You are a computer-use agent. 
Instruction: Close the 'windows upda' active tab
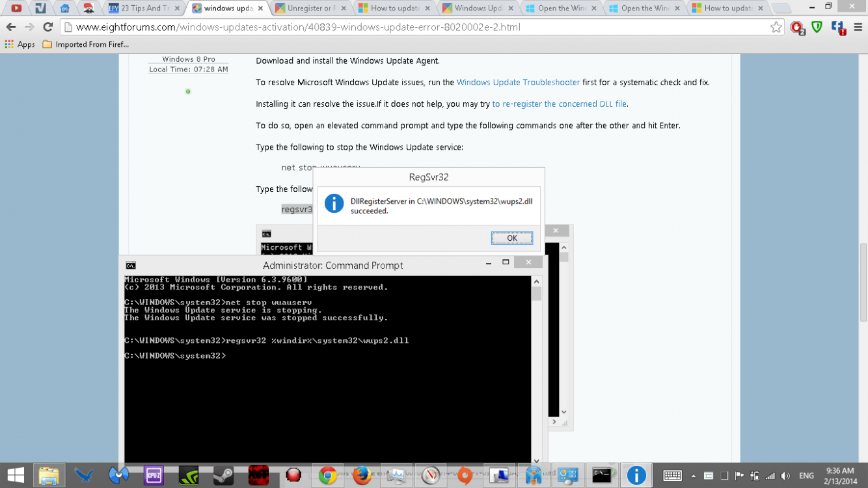pos(260,8)
